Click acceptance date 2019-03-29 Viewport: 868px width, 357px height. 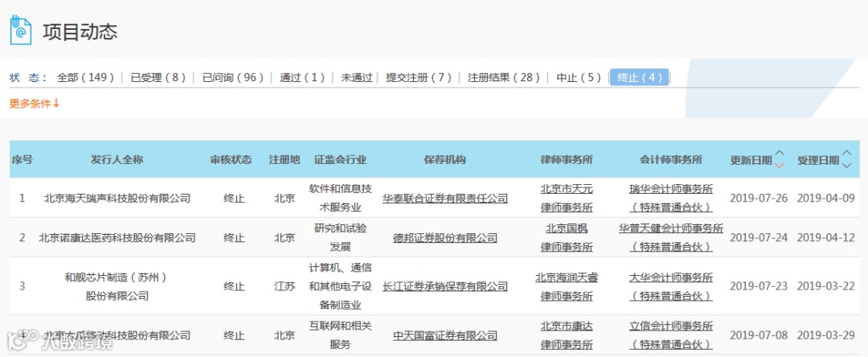826,335
